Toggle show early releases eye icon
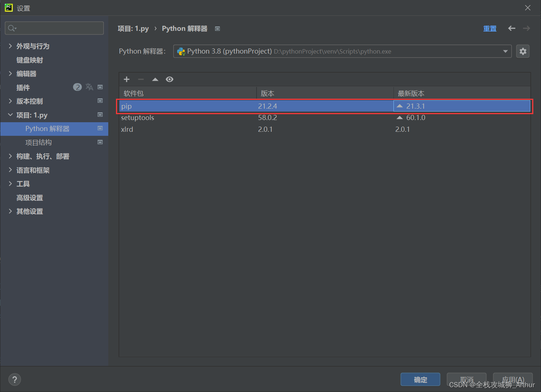The height and width of the screenshot is (392, 541). pyautogui.click(x=170, y=79)
